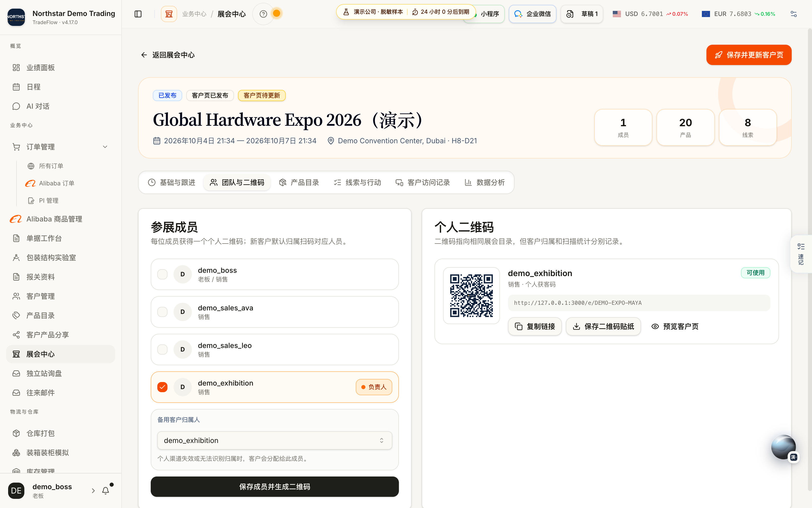This screenshot has width=812, height=508.
Task: Open 小程序 button in top bar
Action: coord(489,14)
